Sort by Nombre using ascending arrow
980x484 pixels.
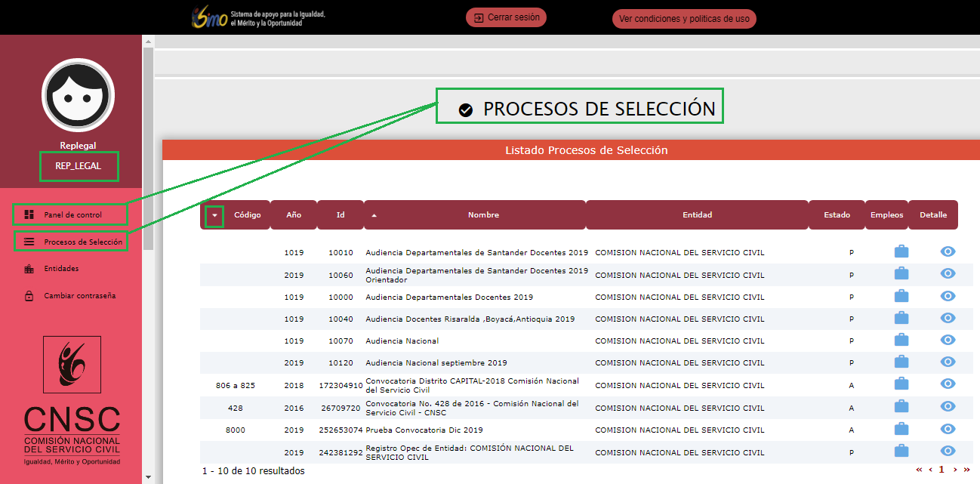click(x=374, y=215)
